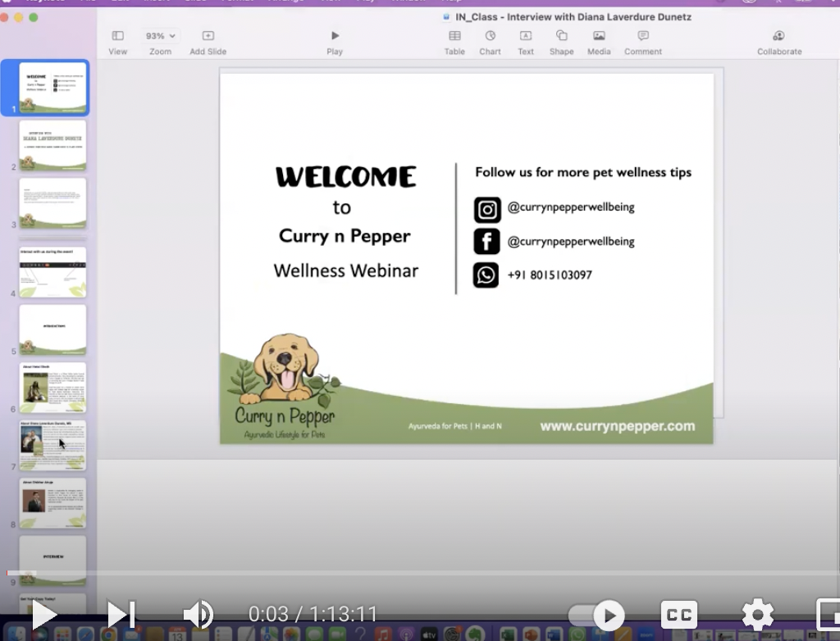
Task: Expand the 93% Zoom dropdown
Action: click(161, 36)
